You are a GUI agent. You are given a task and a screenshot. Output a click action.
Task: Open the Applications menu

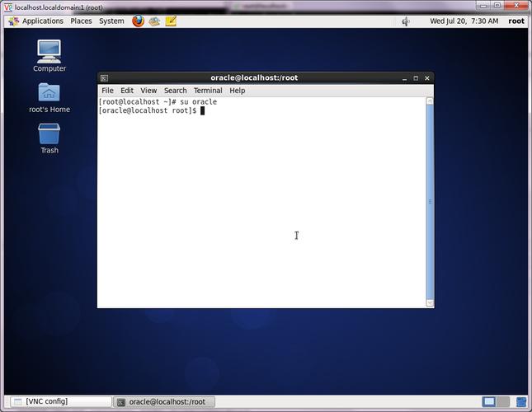36,21
